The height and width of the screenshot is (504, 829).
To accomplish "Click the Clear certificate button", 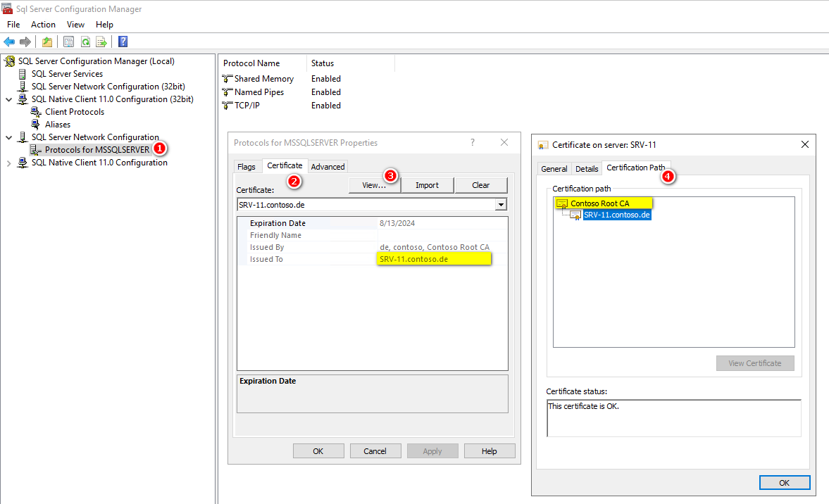I will [x=480, y=185].
